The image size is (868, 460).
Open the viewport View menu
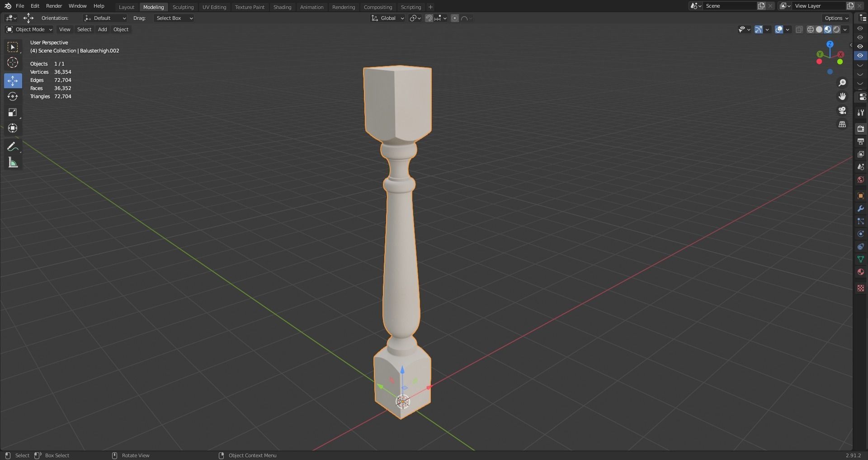(65, 29)
